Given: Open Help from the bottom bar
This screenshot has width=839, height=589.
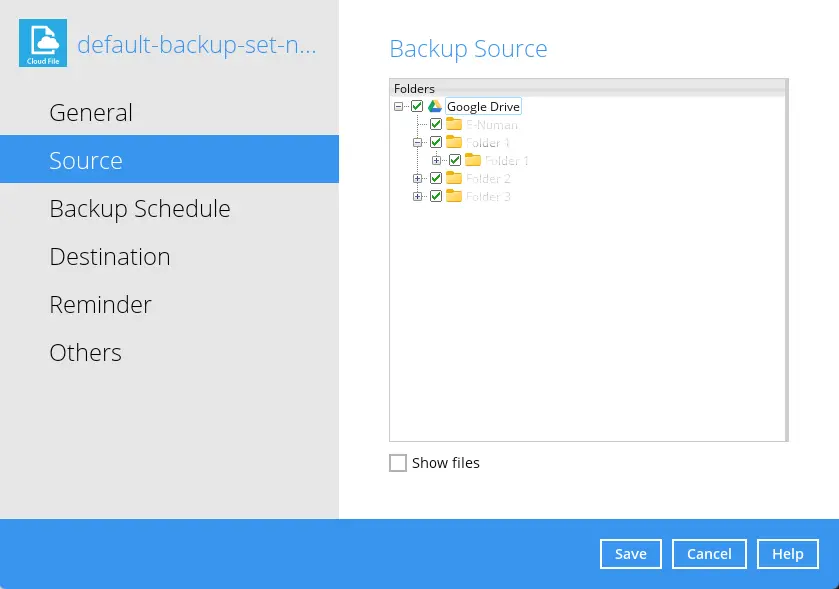Looking at the screenshot, I should (x=788, y=553).
